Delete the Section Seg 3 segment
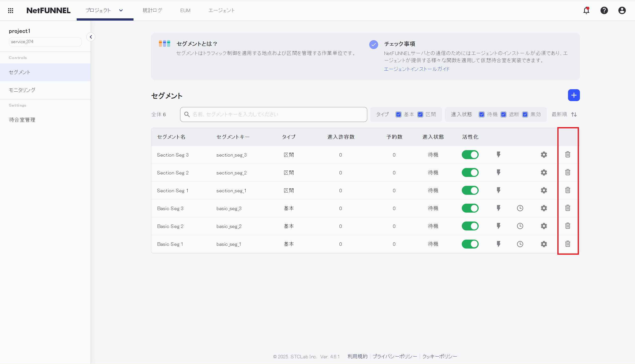Image resolution: width=635 pixels, height=364 pixels. point(568,155)
